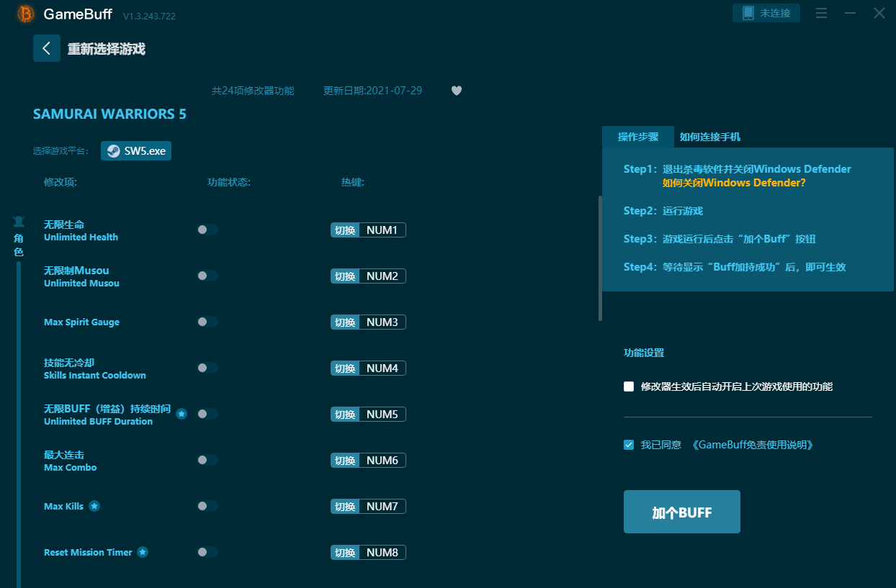
Task: Click Step3 instruction text
Action: 720,239
